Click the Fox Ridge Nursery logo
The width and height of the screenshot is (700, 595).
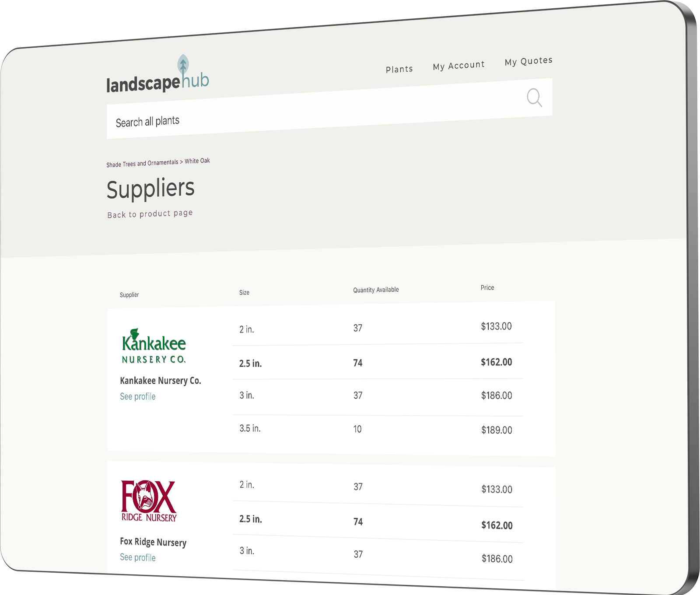(149, 501)
